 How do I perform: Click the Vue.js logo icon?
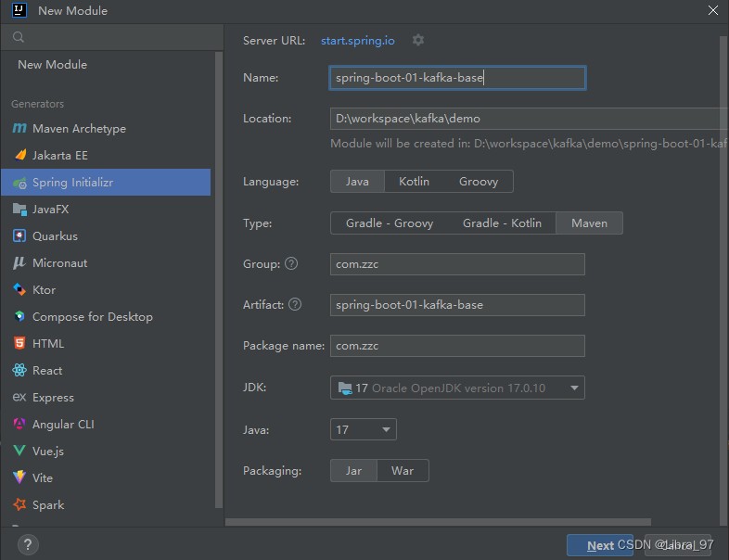click(x=19, y=451)
